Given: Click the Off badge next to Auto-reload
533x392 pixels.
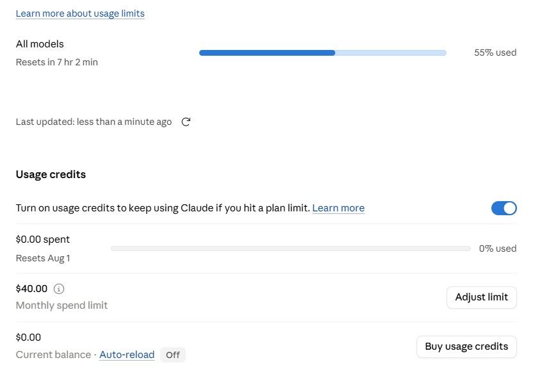Looking at the screenshot, I should (173, 355).
